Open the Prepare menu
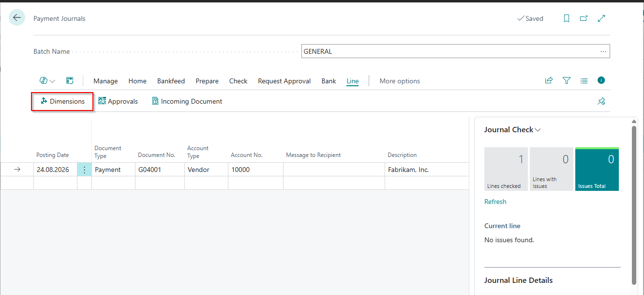Viewport: 644px width, 295px height. [207, 81]
